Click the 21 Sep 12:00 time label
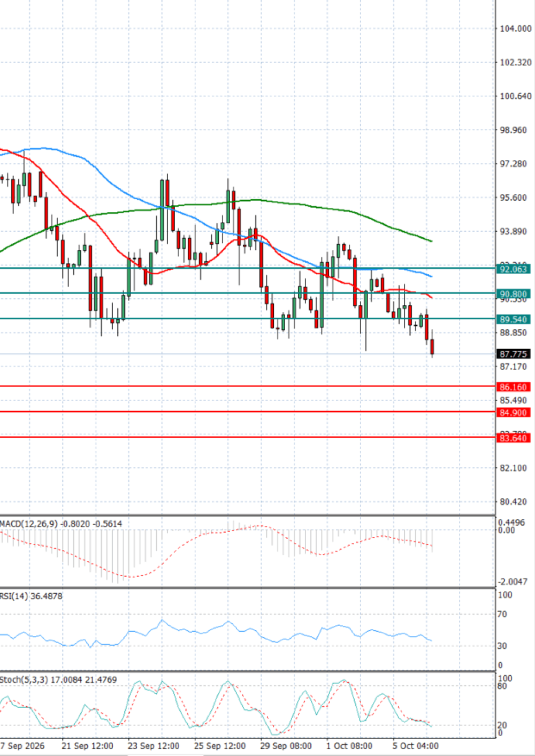This screenshot has width=535, height=756. click(87, 746)
